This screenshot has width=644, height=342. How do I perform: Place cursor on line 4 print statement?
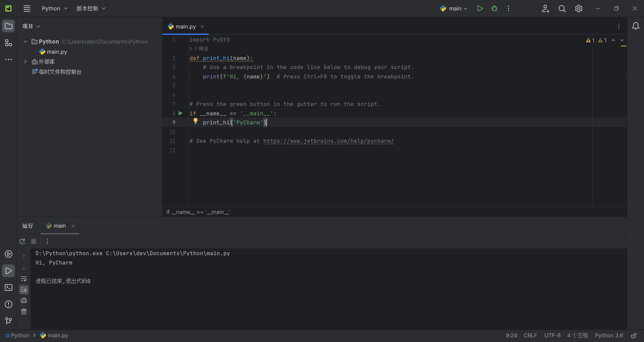pyautogui.click(x=236, y=77)
